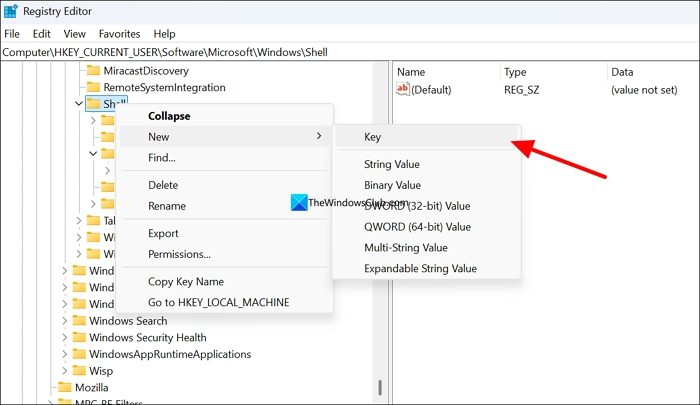Screen dimensions: 700x405
Task: Select Copy Key Name menu entry
Action: [x=186, y=282]
